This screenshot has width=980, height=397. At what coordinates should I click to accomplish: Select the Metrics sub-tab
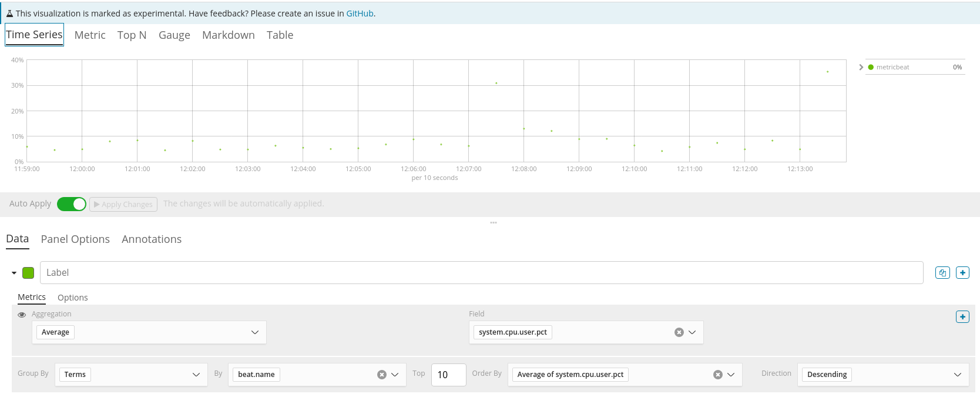click(32, 298)
